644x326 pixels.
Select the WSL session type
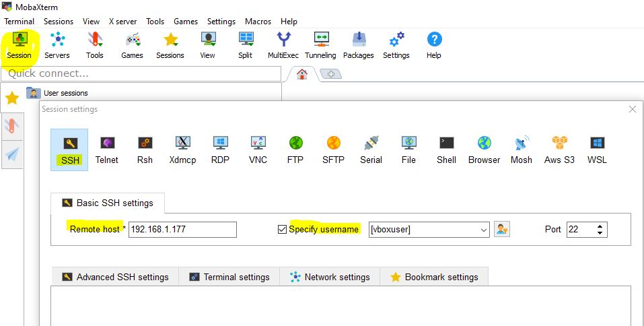pyautogui.click(x=597, y=150)
